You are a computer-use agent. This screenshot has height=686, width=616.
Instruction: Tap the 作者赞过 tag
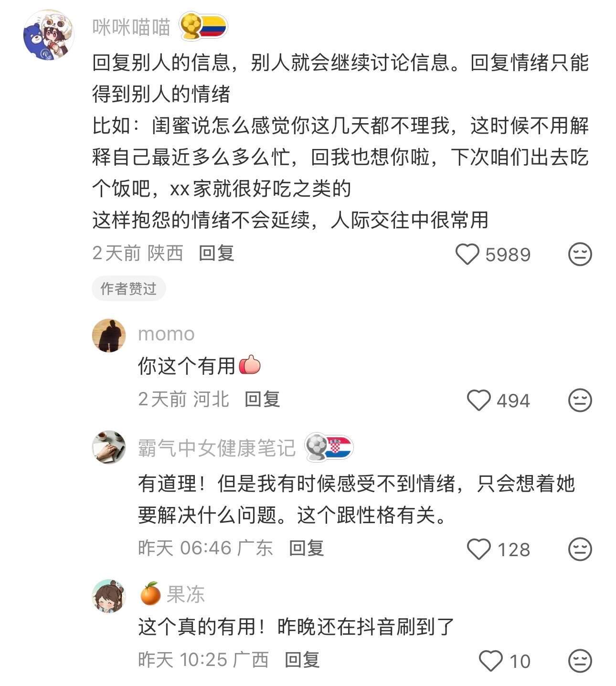(x=128, y=288)
